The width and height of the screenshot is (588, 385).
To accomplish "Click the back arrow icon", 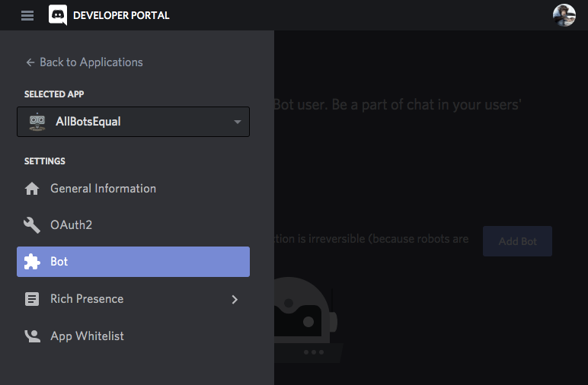I will coord(30,62).
